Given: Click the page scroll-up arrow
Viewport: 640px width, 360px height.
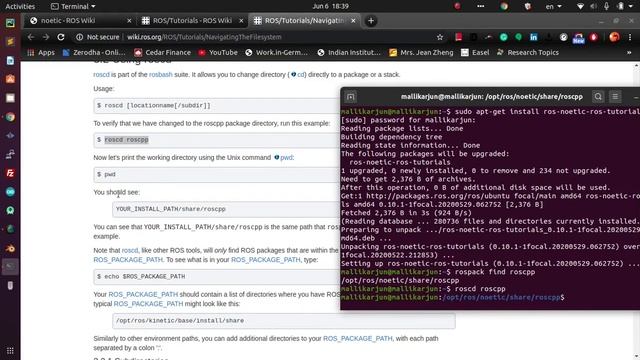Looking at the screenshot, I should 637,66.
